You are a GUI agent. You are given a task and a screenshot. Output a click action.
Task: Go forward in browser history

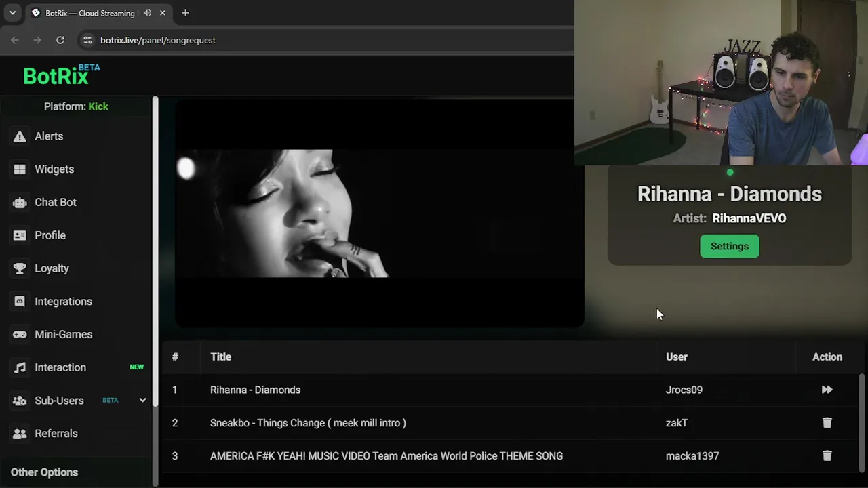(x=37, y=40)
